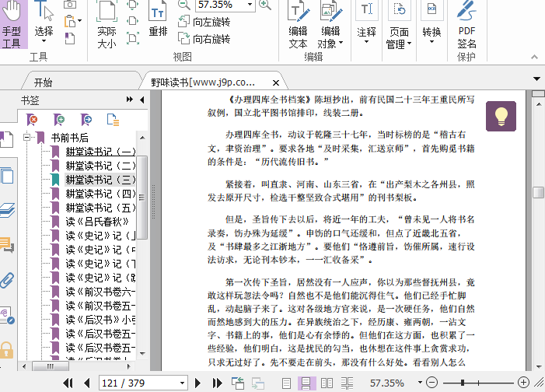Click zoom in plus button in status bar
545x392 pixels.
[x=523, y=383]
